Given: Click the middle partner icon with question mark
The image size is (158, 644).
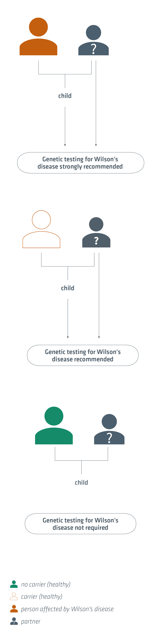Looking at the screenshot, I should [x=96, y=232].
